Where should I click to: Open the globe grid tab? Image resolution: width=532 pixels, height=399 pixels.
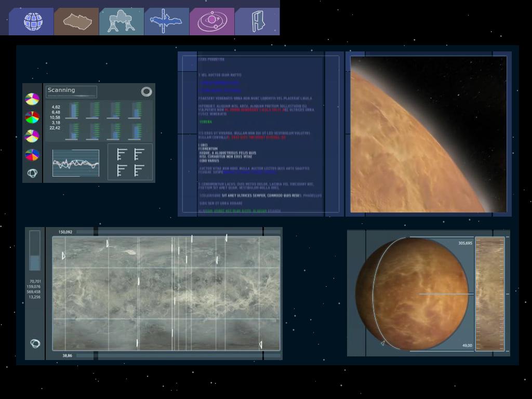(x=33, y=22)
